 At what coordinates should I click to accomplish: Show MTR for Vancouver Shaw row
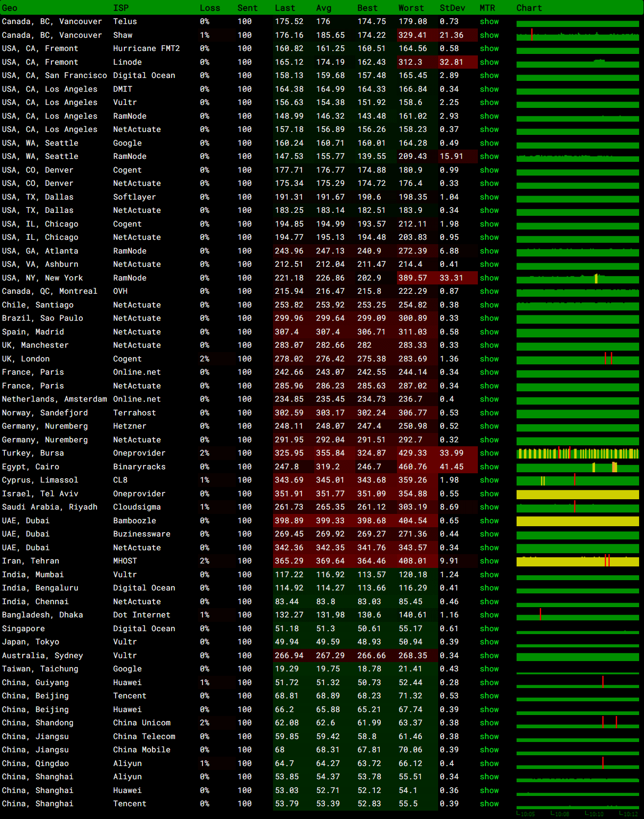(489, 35)
